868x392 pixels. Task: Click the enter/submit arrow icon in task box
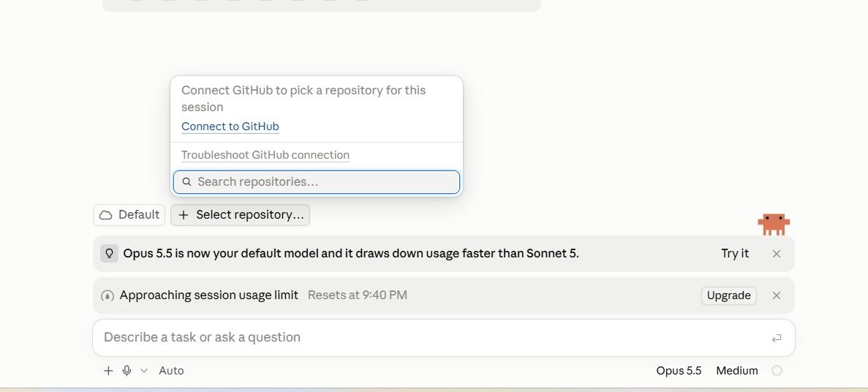pyautogui.click(x=777, y=338)
